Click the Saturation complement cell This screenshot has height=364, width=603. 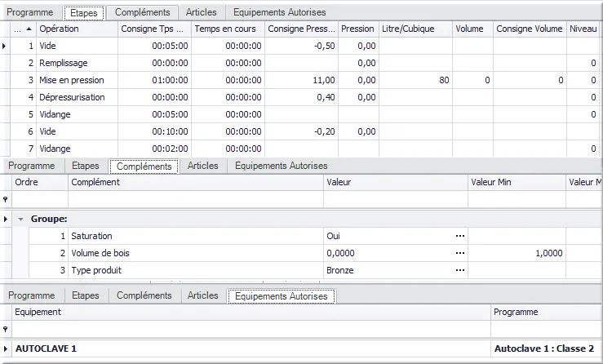tap(196, 236)
